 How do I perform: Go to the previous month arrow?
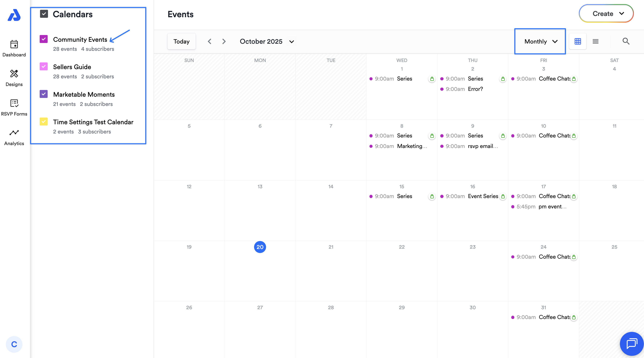pyautogui.click(x=210, y=41)
